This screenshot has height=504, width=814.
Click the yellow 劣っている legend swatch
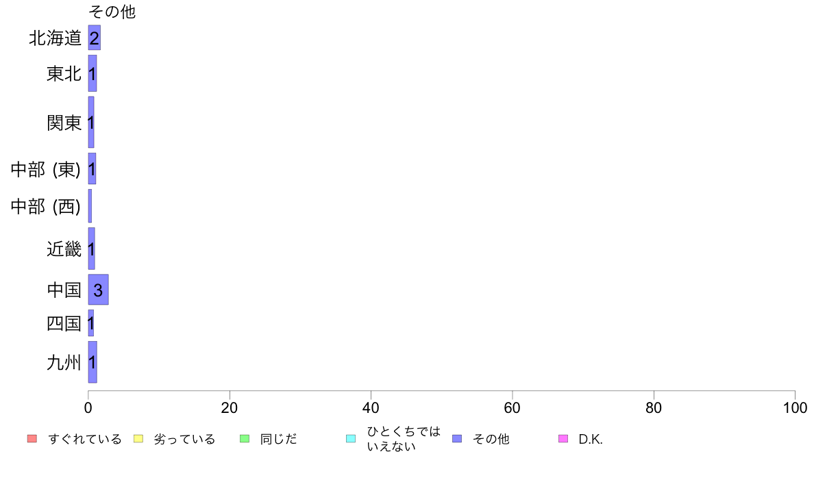138,438
